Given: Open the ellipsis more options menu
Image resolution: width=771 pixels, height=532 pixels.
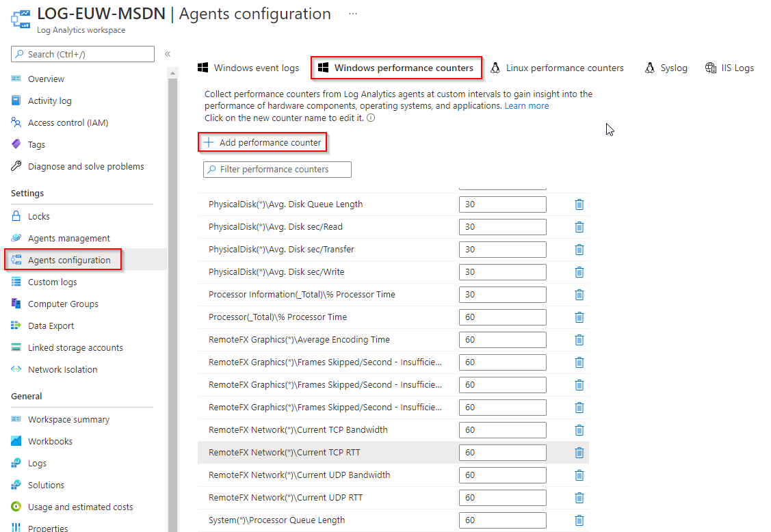Looking at the screenshot, I should pyautogui.click(x=353, y=14).
